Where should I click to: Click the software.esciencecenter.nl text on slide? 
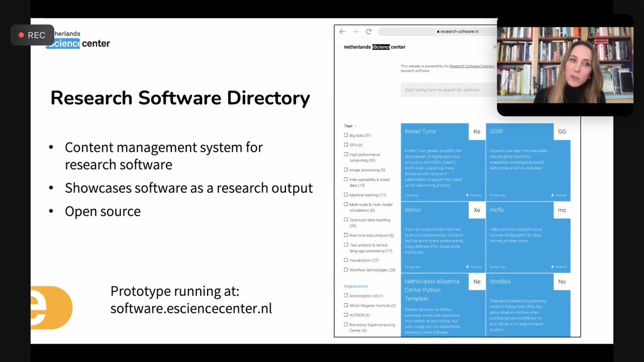tap(191, 309)
